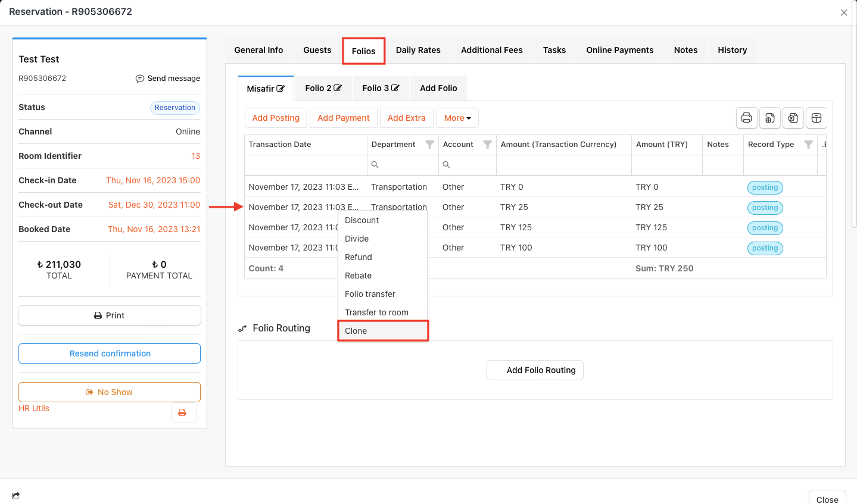Open the Record Type column filter
857x504 pixels.
[808, 145]
